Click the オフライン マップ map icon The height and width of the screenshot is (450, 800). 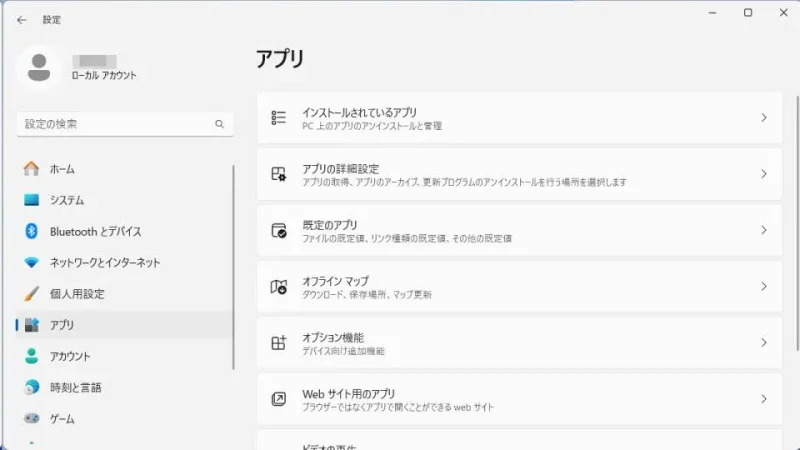pyautogui.click(x=279, y=287)
